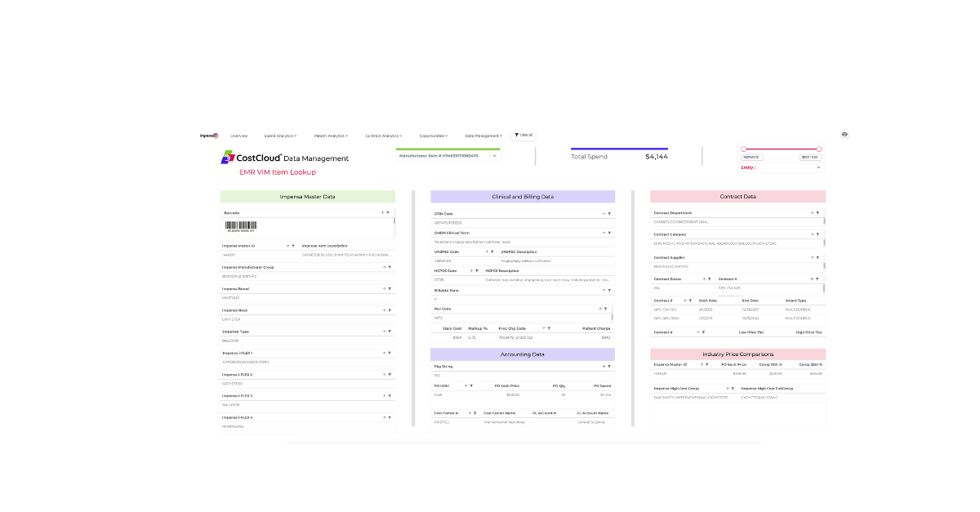Click filter icon next to Rev Code

point(608,309)
